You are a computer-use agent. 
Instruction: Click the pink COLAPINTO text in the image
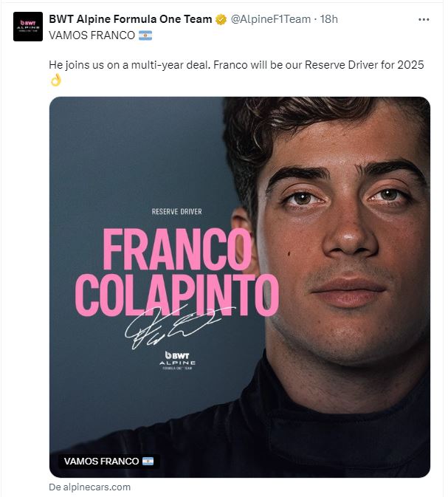click(177, 295)
